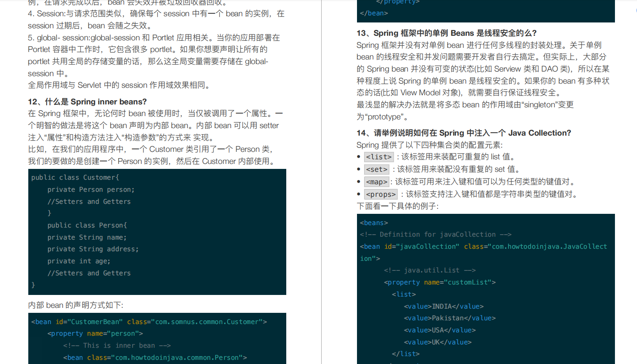Click the value INDIA code line
The image size is (637, 364).
pos(444,306)
